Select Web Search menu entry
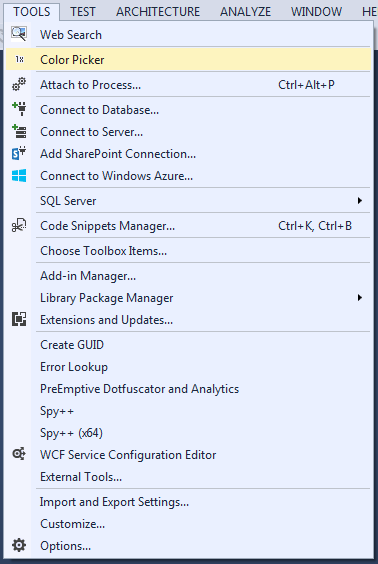The height and width of the screenshot is (564, 378). click(x=188, y=35)
